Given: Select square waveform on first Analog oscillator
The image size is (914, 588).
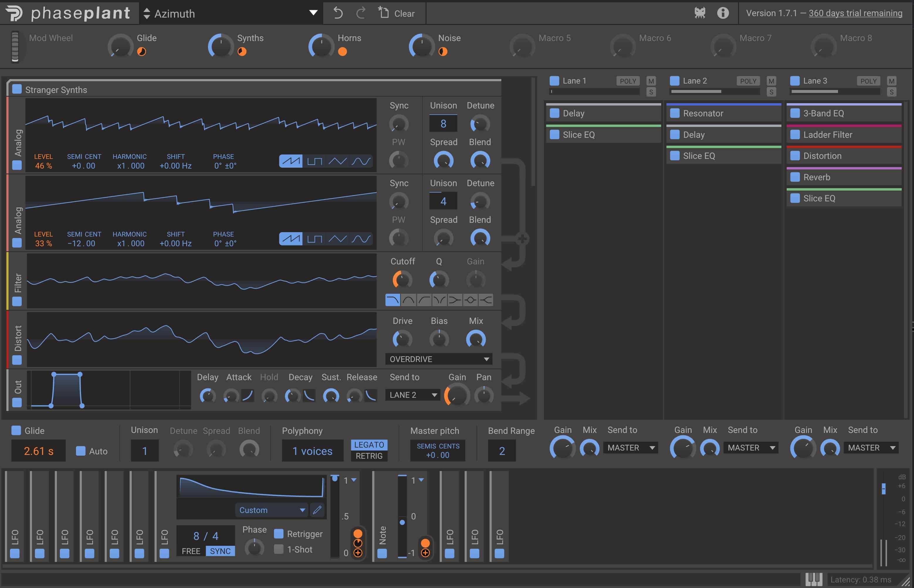Looking at the screenshot, I should point(314,161).
